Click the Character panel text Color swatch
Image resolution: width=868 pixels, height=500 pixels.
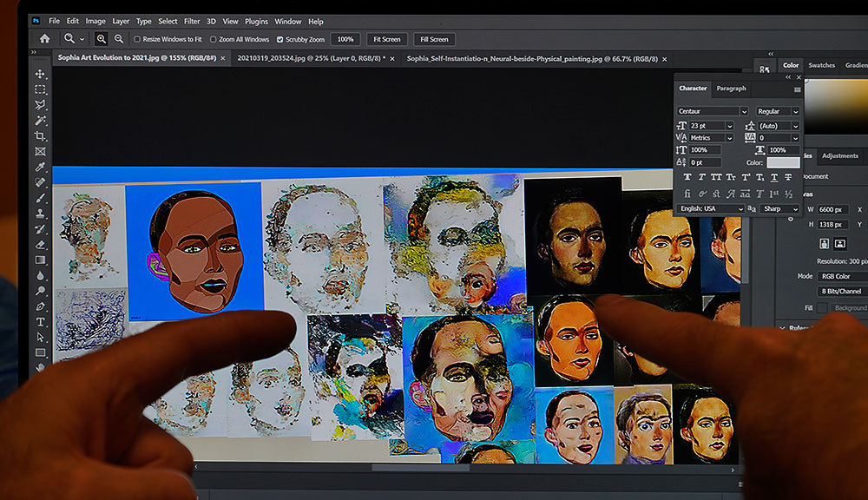pos(783,162)
